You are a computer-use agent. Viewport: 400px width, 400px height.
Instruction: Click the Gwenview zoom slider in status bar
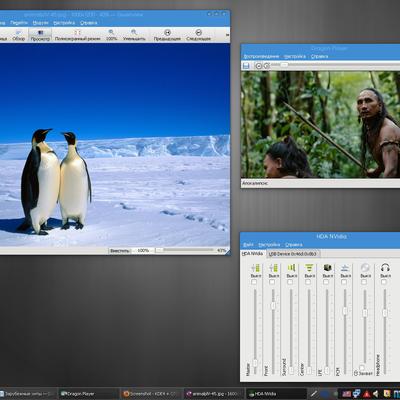point(185,250)
